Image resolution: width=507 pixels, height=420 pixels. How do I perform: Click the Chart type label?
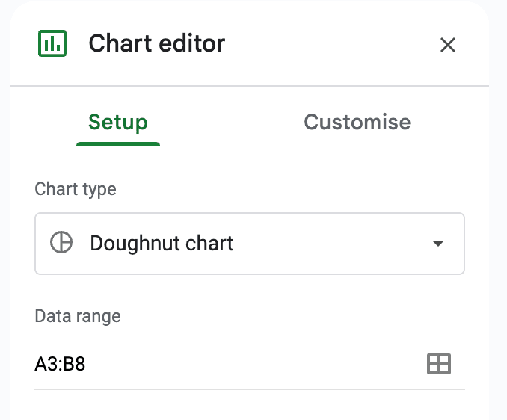point(76,189)
